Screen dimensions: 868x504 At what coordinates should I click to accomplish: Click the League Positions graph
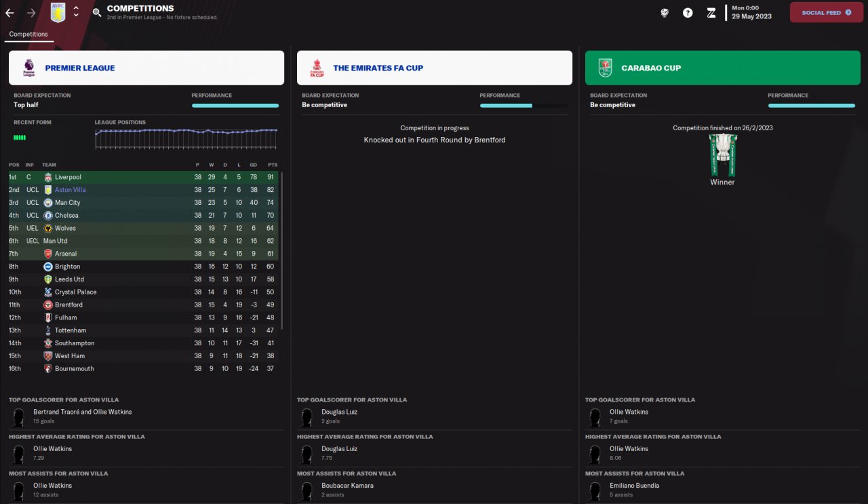(x=186, y=138)
